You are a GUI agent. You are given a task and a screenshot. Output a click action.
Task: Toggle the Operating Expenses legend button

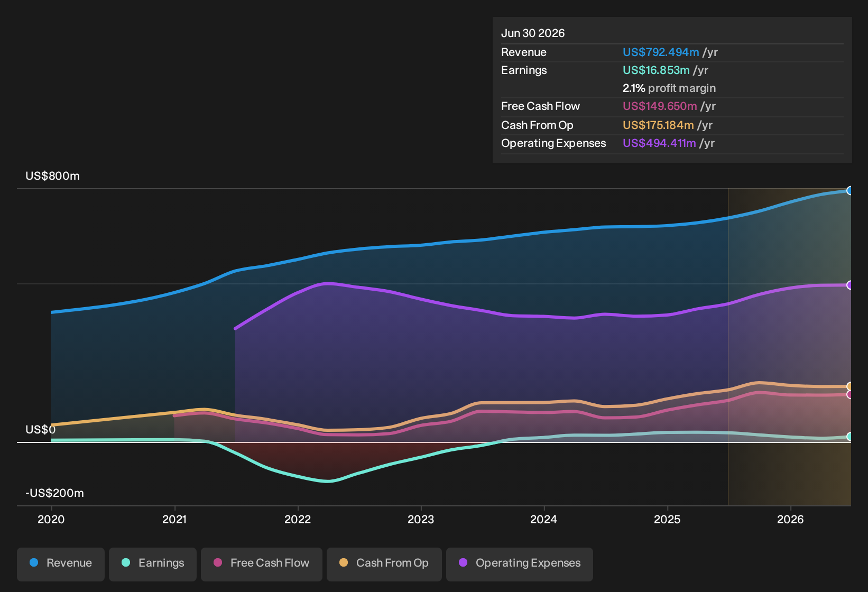(x=520, y=563)
